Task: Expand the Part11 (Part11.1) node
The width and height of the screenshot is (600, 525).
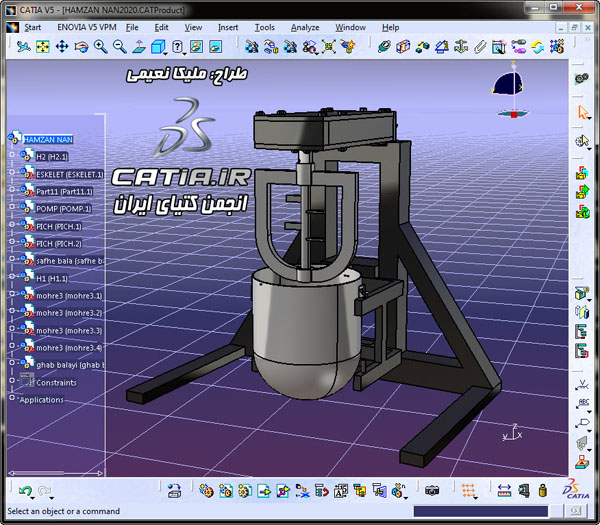Action: [x=12, y=189]
